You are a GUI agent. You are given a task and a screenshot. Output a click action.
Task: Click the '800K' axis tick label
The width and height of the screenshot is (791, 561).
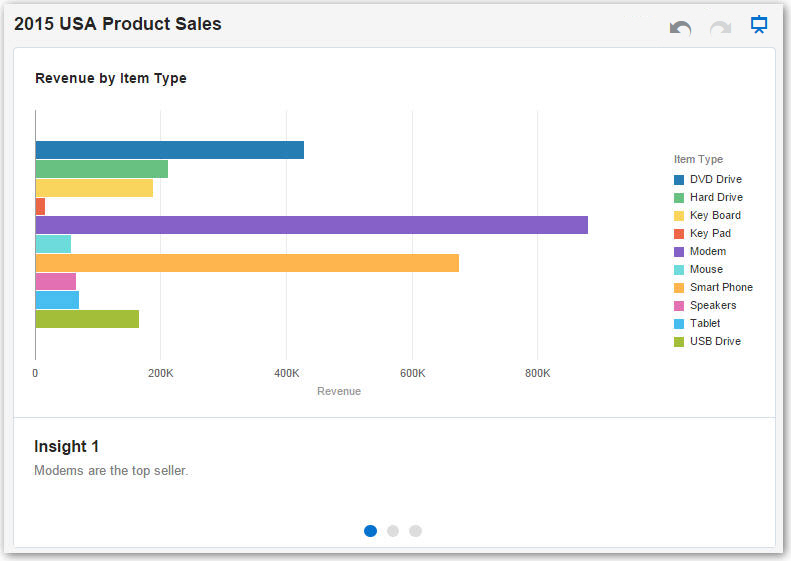[x=538, y=373]
